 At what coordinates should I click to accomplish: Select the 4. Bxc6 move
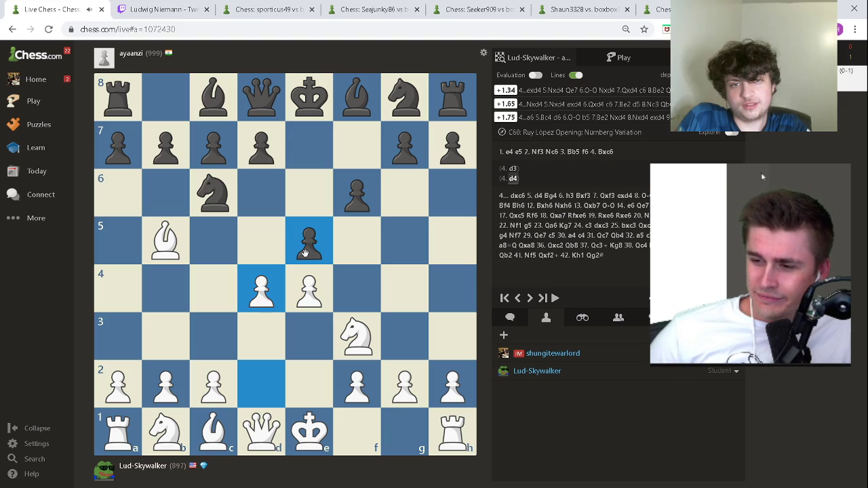point(601,152)
